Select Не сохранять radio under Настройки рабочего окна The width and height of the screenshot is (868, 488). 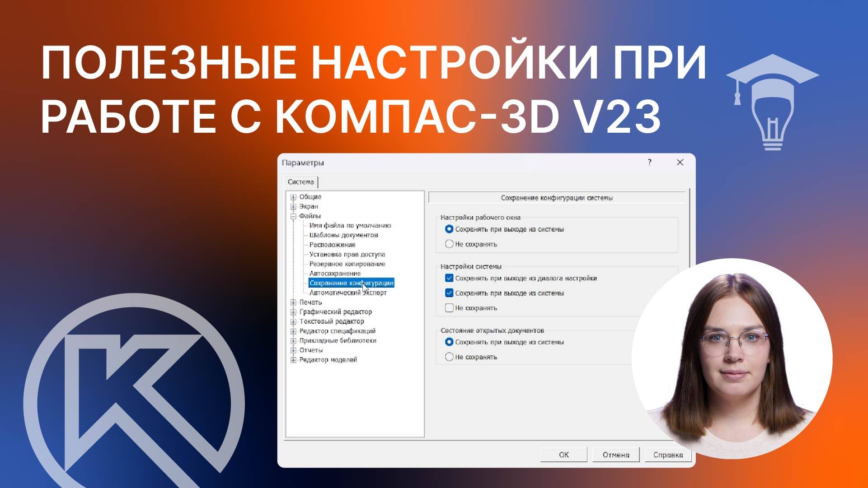pos(449,244)
